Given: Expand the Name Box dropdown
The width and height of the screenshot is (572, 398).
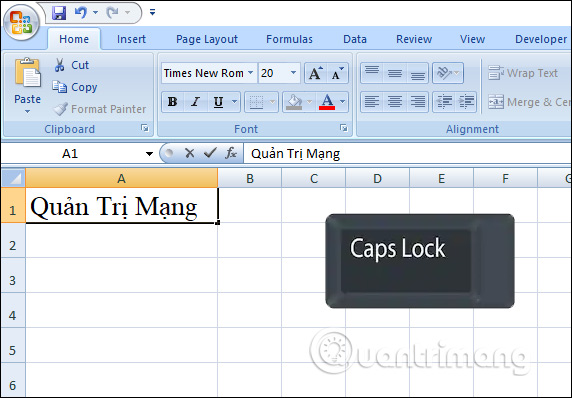Looking at the screenshot, I should [149, 154].
